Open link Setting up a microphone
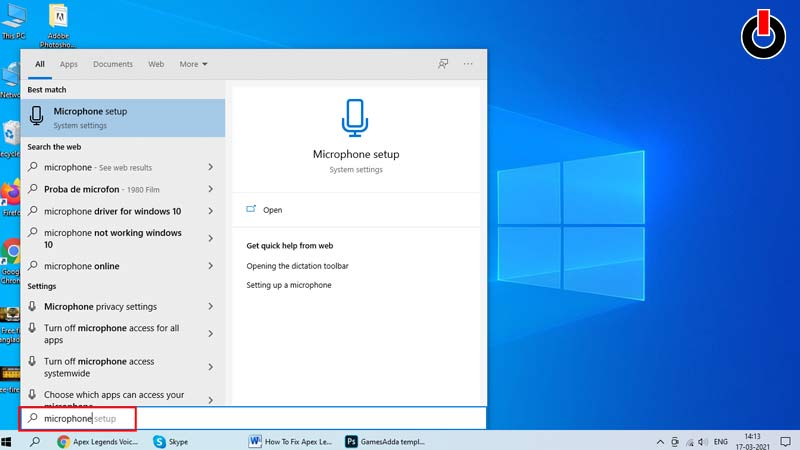800x450 pixels. (289, 285)
